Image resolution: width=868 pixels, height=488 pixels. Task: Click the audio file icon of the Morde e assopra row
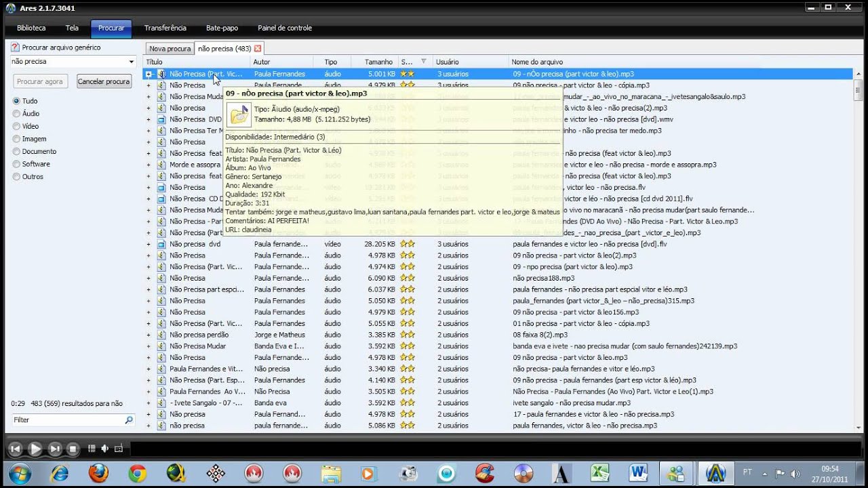point(161,165)
